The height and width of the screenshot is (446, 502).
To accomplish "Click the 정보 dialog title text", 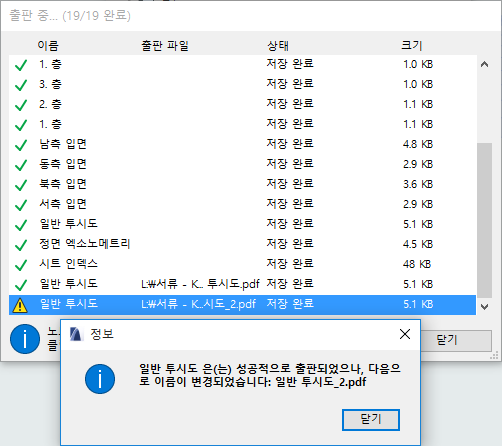I will pyautogui.click(x=102, y=334).
